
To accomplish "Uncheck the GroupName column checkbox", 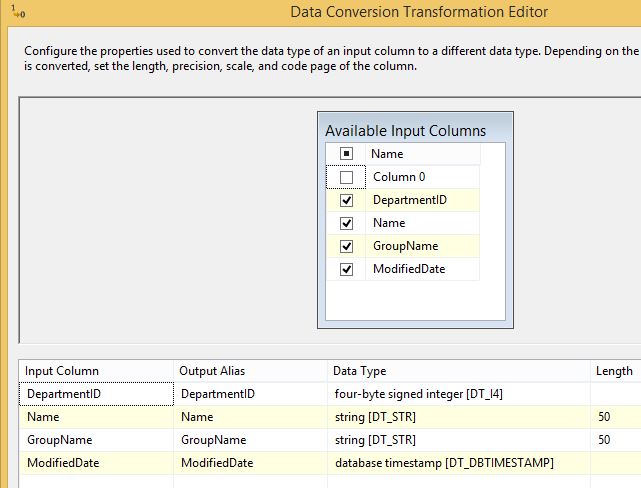I will (347, 246).
